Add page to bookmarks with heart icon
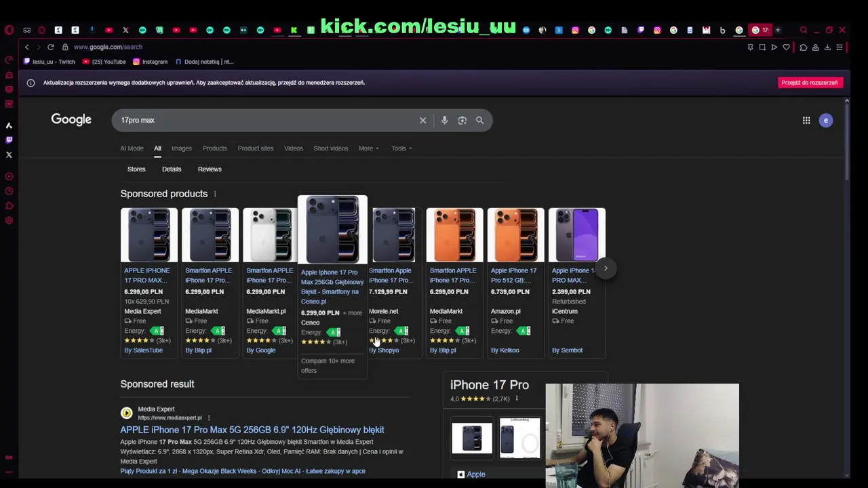Viewport: 868px width, 488px height. point(787,47)
